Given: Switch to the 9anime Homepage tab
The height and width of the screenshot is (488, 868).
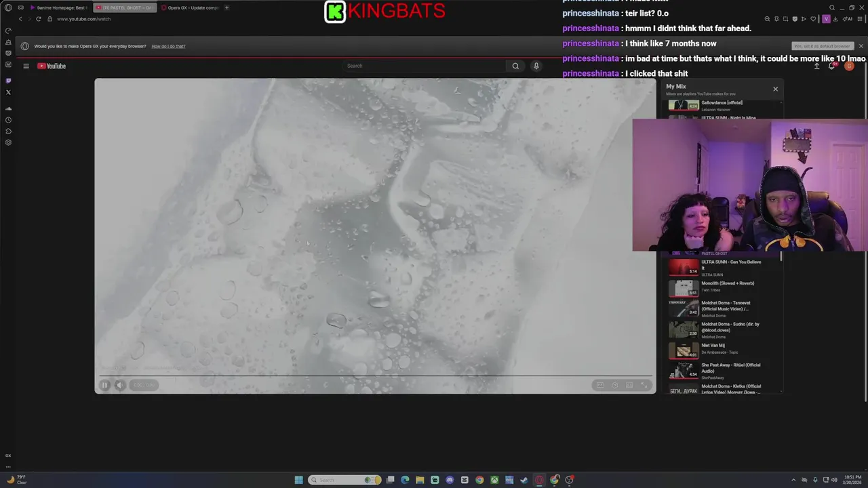Looking at the screenshot, I should coord(58,7).
